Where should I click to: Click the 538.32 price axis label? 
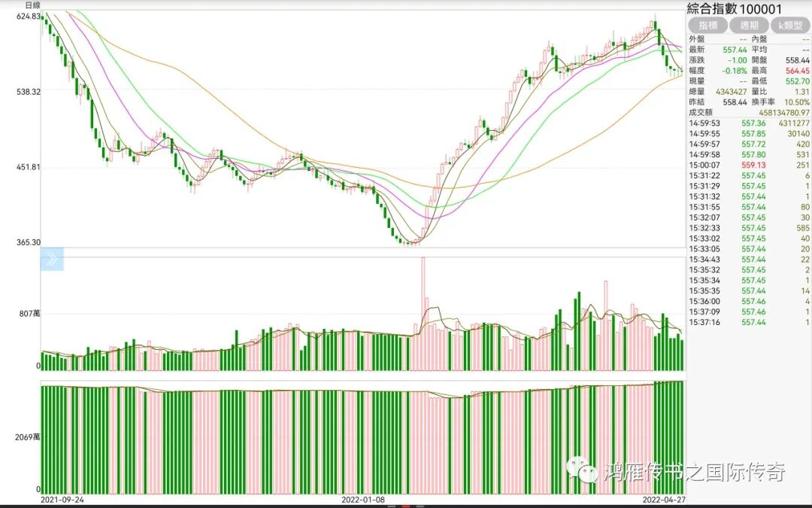tap(29, 92)
